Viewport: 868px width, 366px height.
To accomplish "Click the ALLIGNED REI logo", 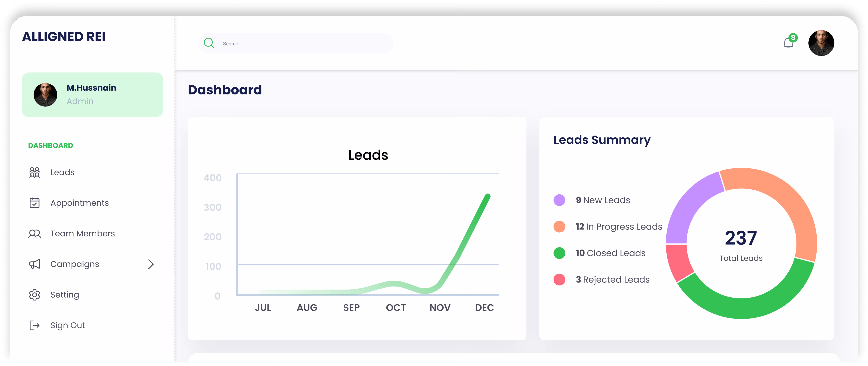I will pos(64,36).
